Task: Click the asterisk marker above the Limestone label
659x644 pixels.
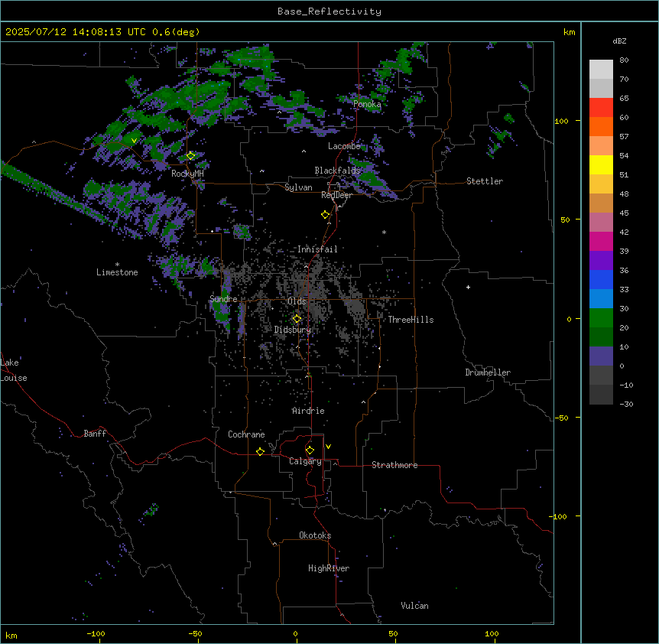Action: (x=117, y=265)
